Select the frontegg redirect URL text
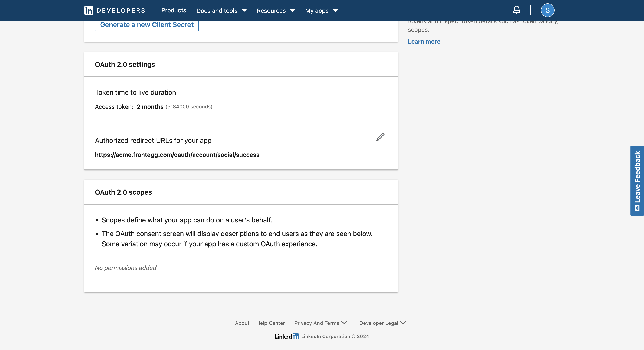 (177, 155)
